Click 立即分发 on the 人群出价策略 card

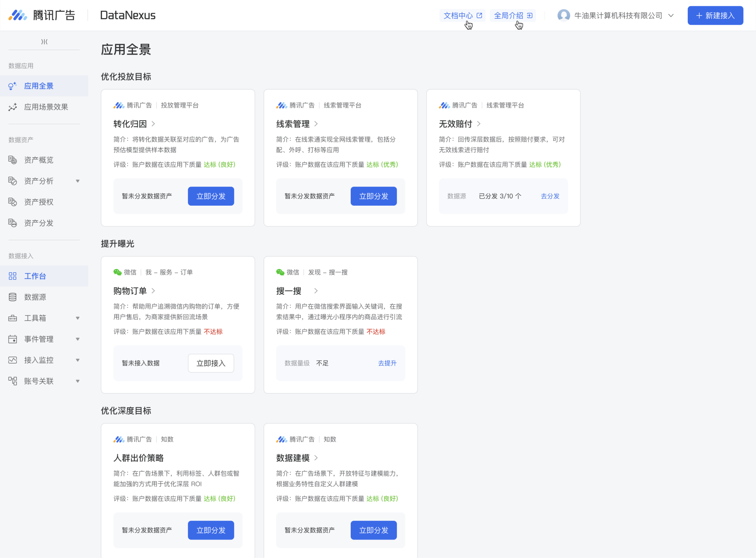[x=211, y=530]
